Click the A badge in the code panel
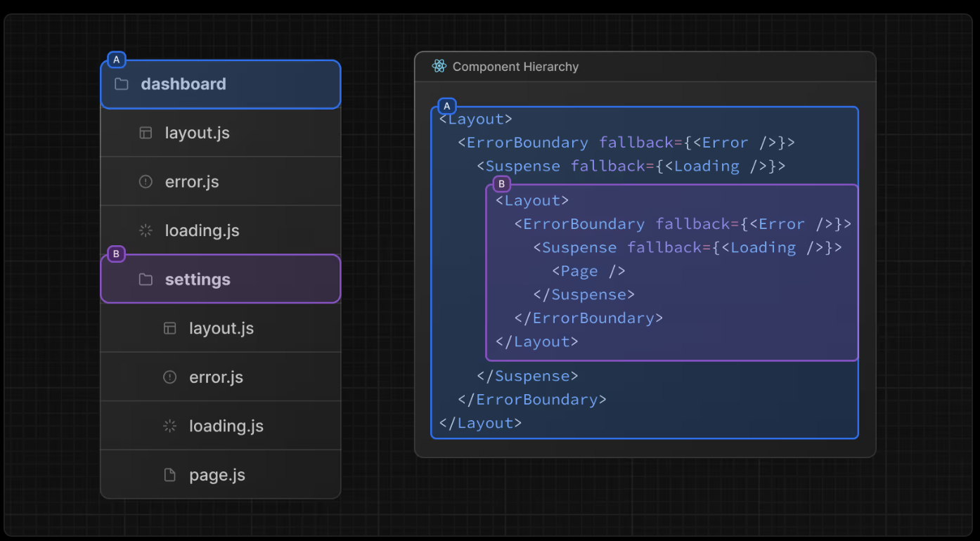Screen dimensions: 980x541 (x=447, y=106)
